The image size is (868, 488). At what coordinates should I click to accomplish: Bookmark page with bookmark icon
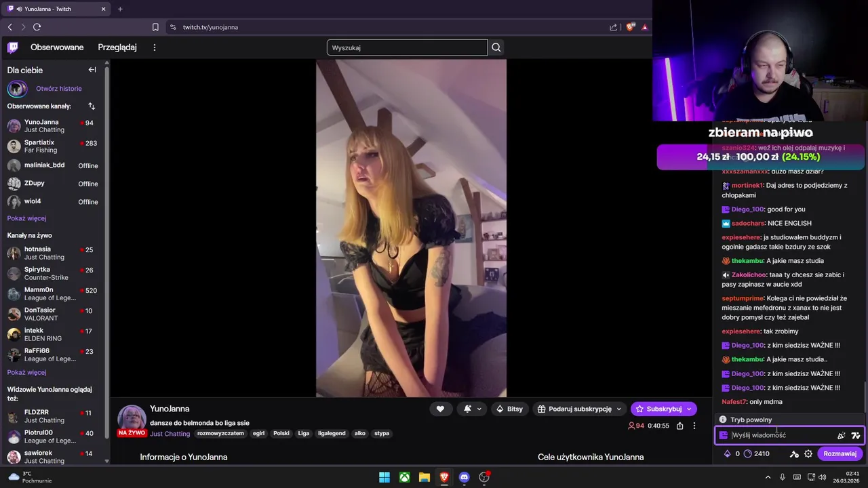pos(155,27)
